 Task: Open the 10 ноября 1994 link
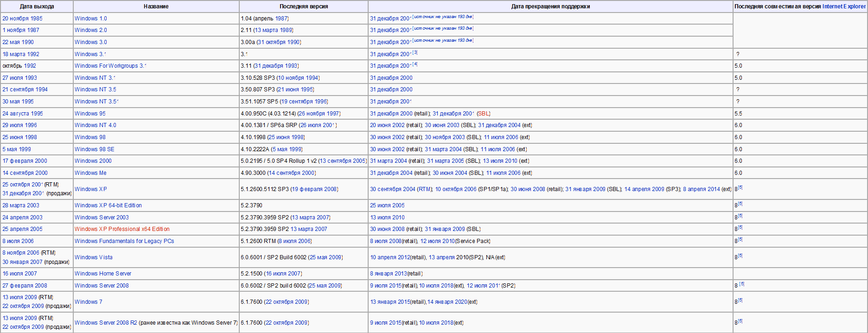tap(298, 78)
